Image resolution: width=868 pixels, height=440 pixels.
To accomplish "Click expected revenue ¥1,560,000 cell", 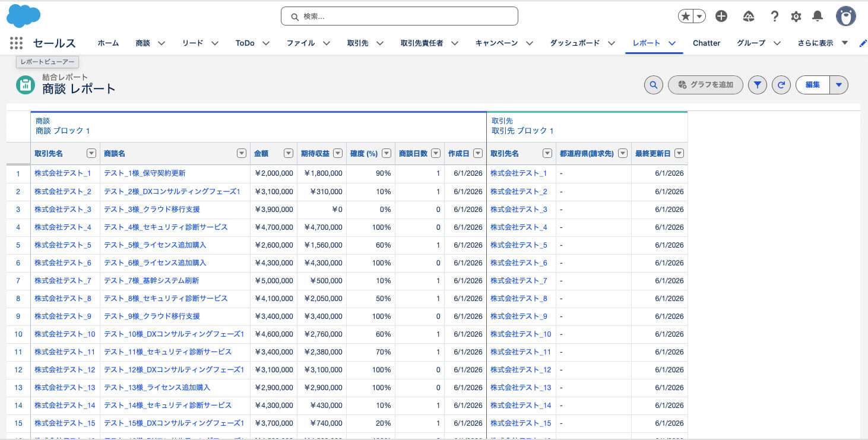I will [323, 245].
